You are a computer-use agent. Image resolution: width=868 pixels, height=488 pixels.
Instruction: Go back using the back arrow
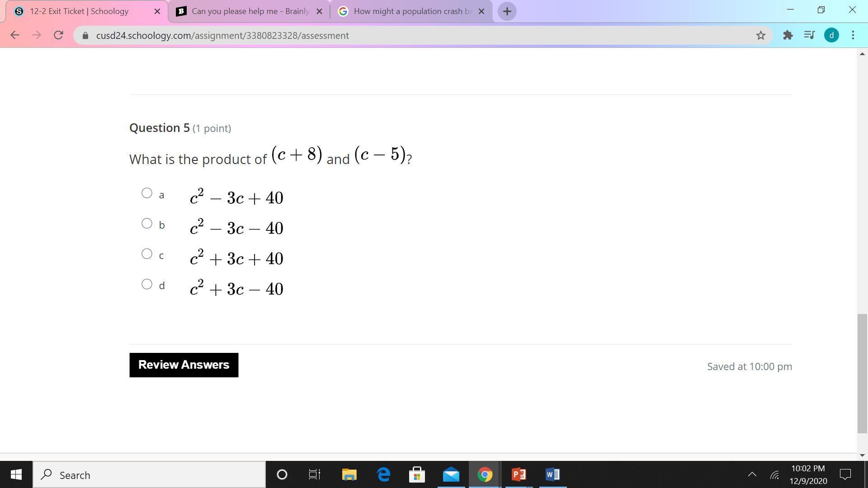pyautogui.click(x=14, y=35)
